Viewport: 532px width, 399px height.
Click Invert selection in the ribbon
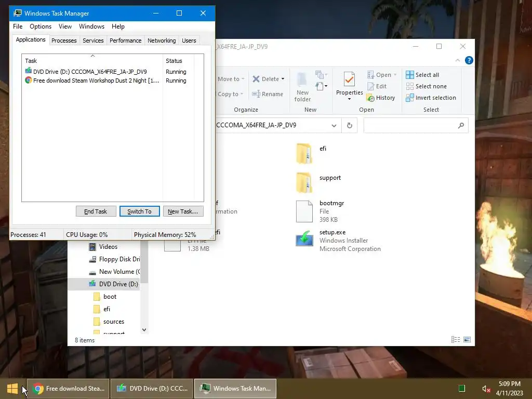[x=431, y=98]
